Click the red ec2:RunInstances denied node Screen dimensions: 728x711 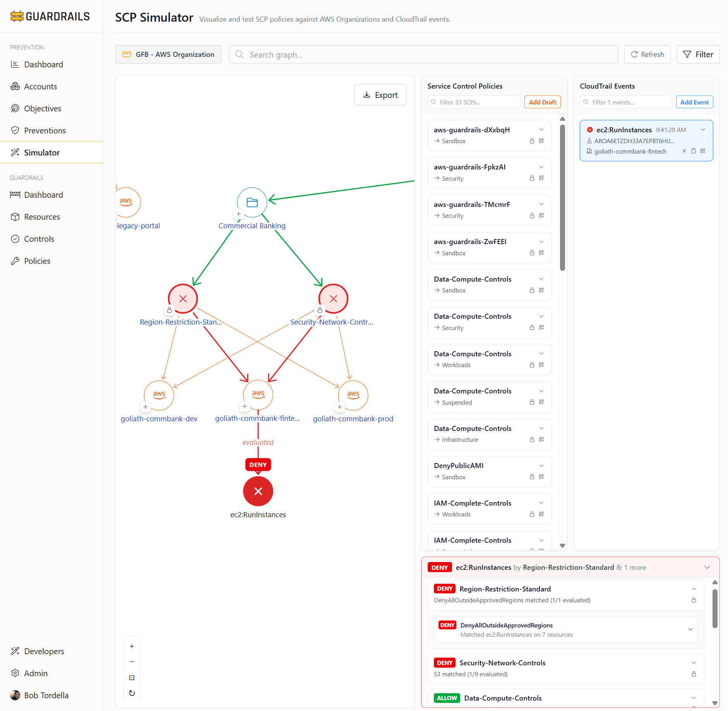pos(258,491)
